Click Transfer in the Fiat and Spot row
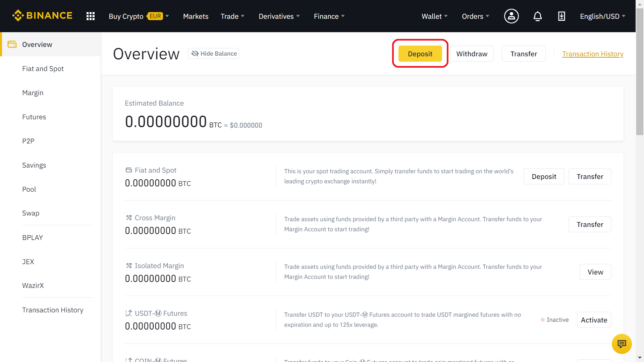This screenshot has width=644, height=362. click(590, 176)
